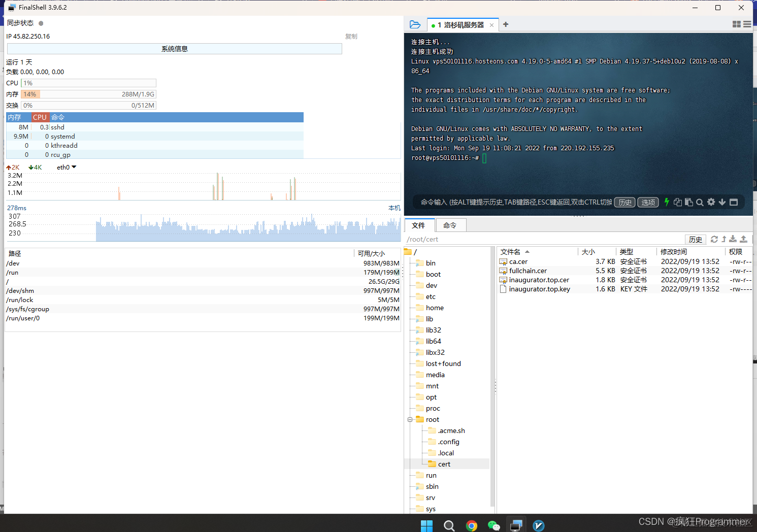Paste into terminal using the paste icon
The image size is (757, 532).
click(689, 202)
